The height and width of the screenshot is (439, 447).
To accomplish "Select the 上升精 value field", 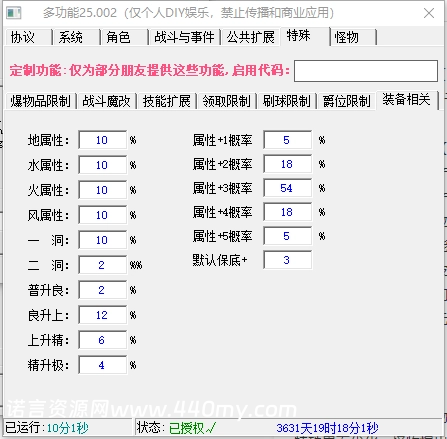I will point(102,340).
